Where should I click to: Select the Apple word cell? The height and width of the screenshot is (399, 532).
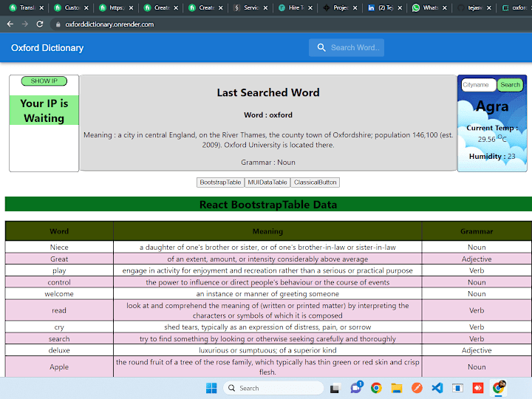[x=59, y=366]
